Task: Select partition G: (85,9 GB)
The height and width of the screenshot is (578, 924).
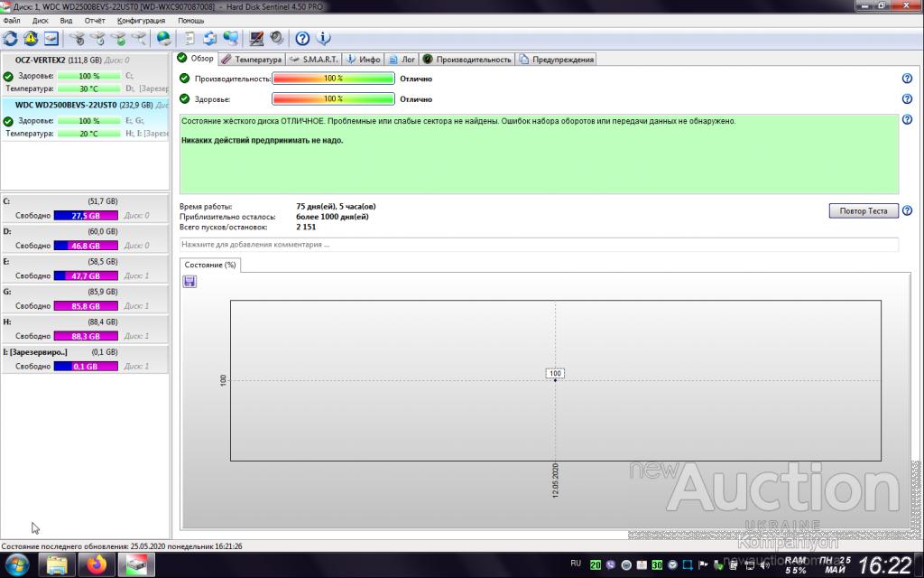Action: (x=84, y=298)
